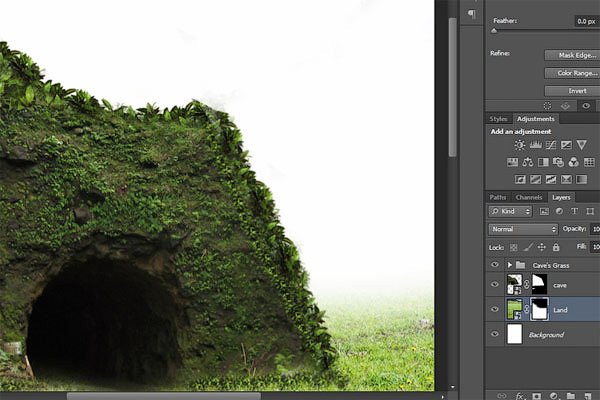Select the Background layer thumbnail
Image resolution: width=600 pixels, height=400 pixels.
coord(515,334)
